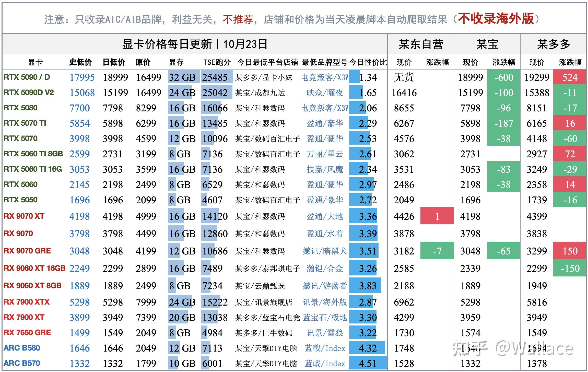Click the 电竞叛客/X3W link for RTX 5090
The image size is (588, 372).
[x=324, y=77]
